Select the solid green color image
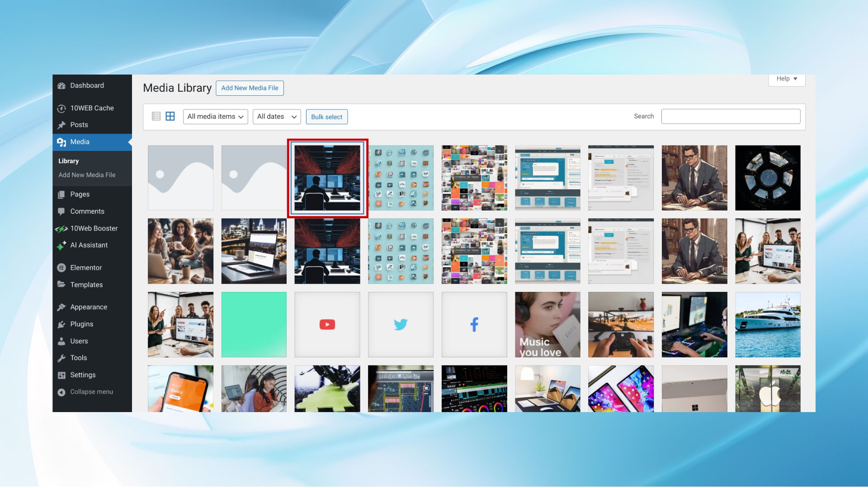The image size is (868, 488). pyautogui.click(x=254, y=324)
